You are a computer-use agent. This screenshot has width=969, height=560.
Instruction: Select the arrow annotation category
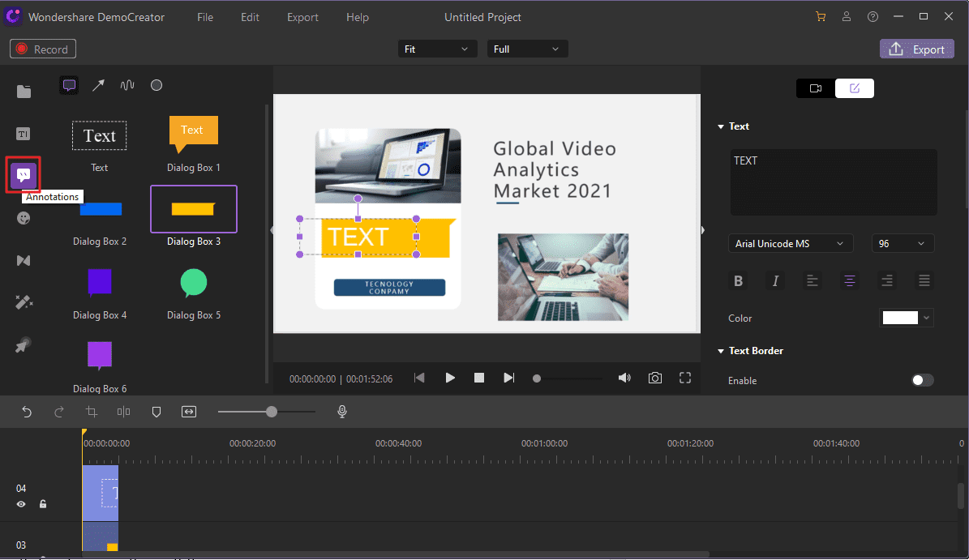(98, 85)
